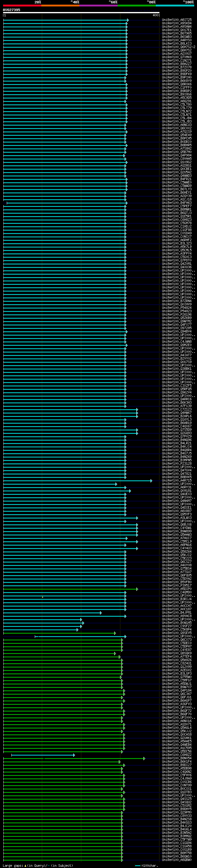
Task: Open hit UniRef100_A4RYS0
Action: pos(176,40)
